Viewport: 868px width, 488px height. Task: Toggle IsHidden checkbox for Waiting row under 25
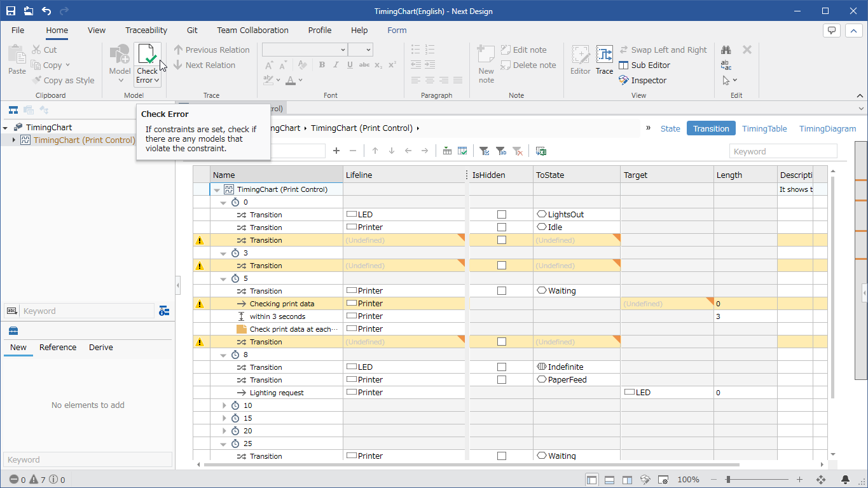(502, 456)
